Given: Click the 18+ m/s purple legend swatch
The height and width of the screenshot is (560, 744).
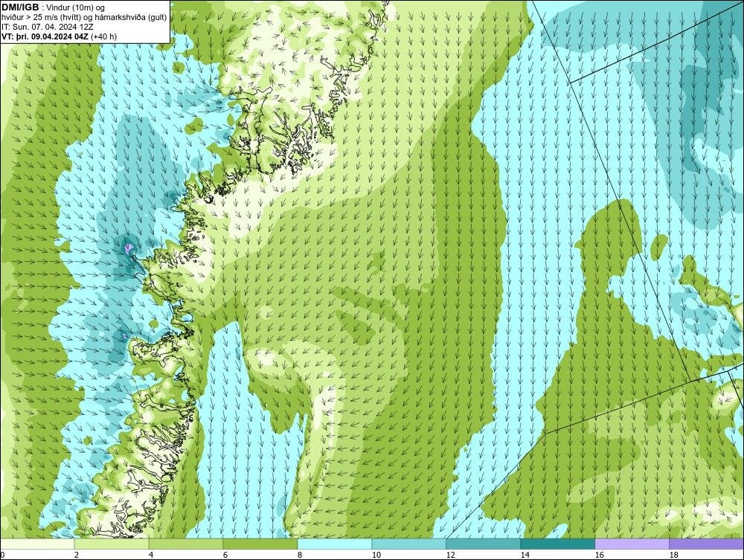Looking at the screenshot, I should [706, 544].
